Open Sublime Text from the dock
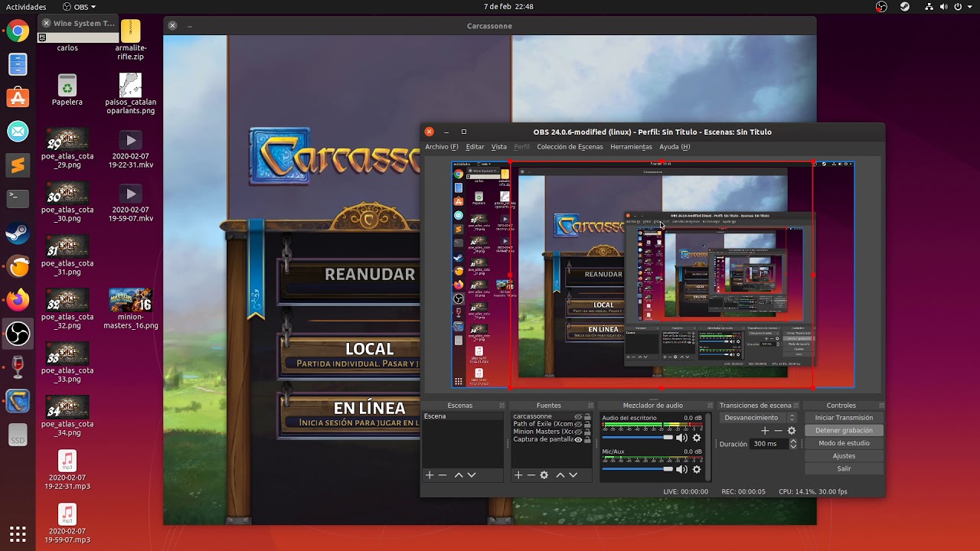The image size is (980, 551). [18, 165]
